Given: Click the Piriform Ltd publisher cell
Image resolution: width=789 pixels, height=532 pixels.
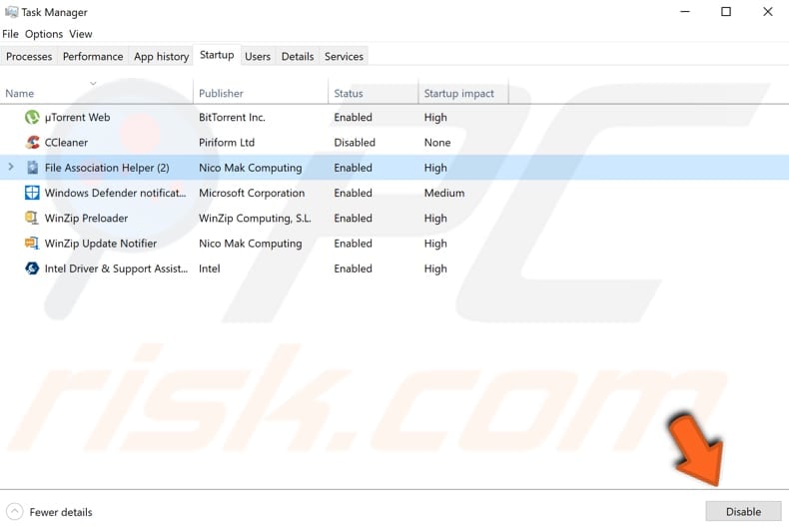Looking at the screenshot, I should [227, 143].
